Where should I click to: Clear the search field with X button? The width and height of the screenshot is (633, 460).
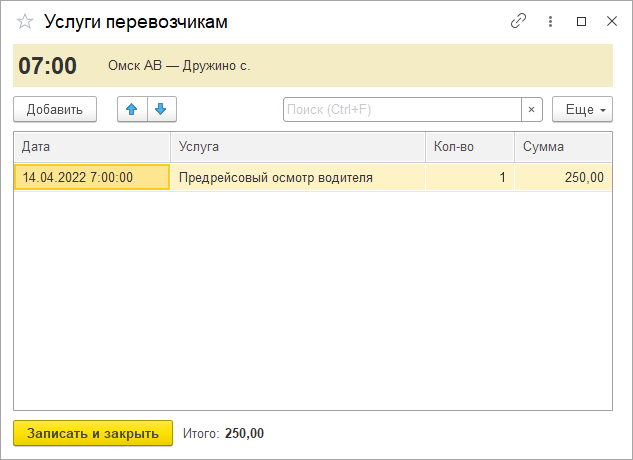pos(531,109)
